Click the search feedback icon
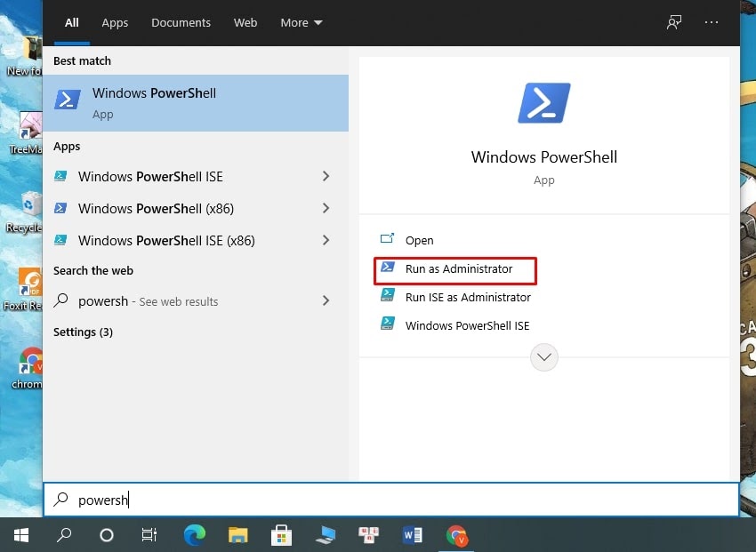The height and width of the screenshot is (552, 756). (674, 22)
